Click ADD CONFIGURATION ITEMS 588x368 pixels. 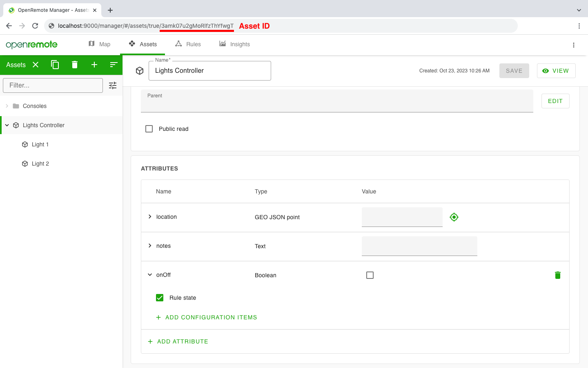click(207, 317)
